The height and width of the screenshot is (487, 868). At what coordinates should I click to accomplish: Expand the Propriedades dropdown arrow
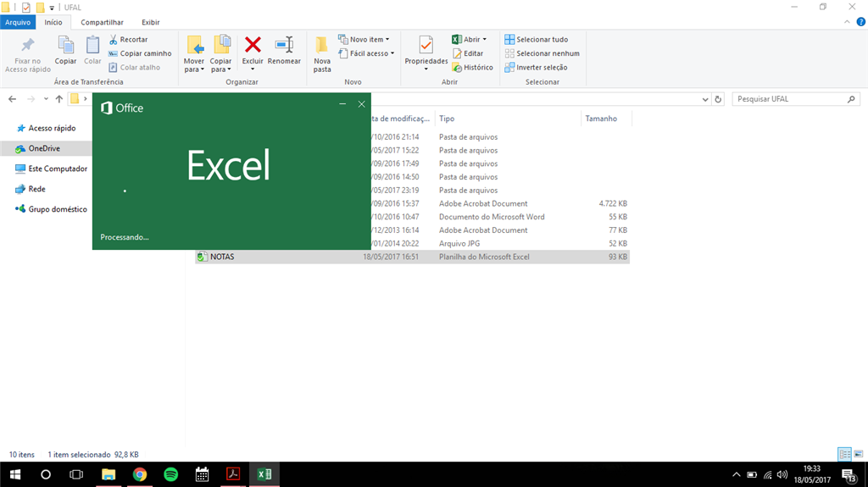(426, 69)
